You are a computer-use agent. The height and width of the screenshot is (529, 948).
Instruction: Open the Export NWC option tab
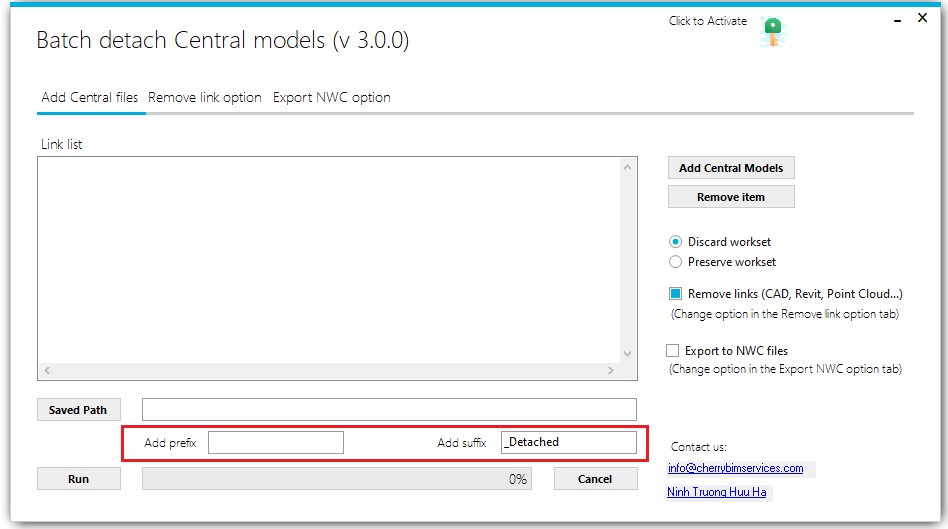331,98
